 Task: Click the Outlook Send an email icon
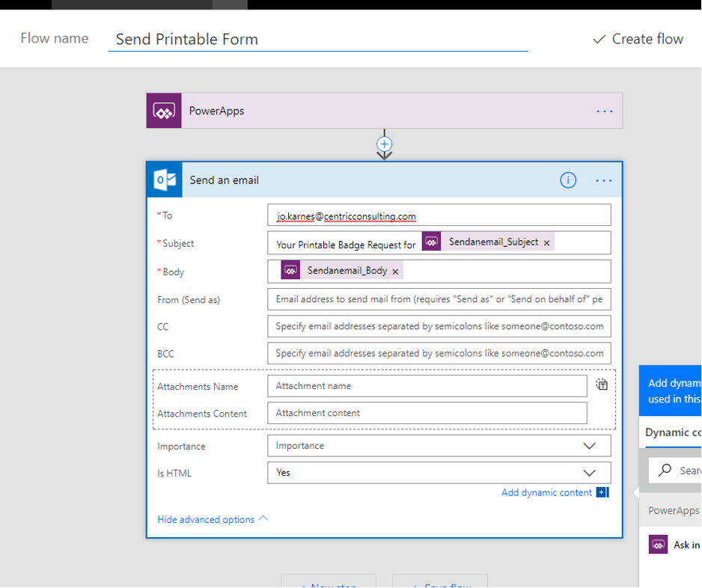pyautogui.click(x=165, y=180)
